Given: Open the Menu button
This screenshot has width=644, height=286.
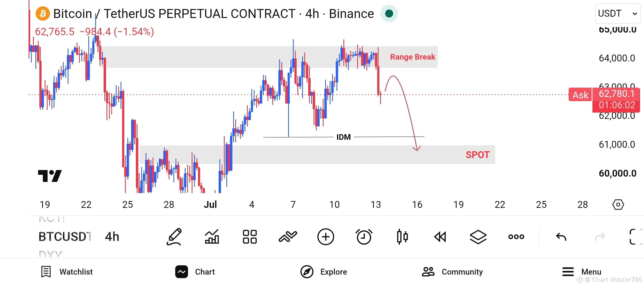Looking at the screenshot, I should 582,272.
